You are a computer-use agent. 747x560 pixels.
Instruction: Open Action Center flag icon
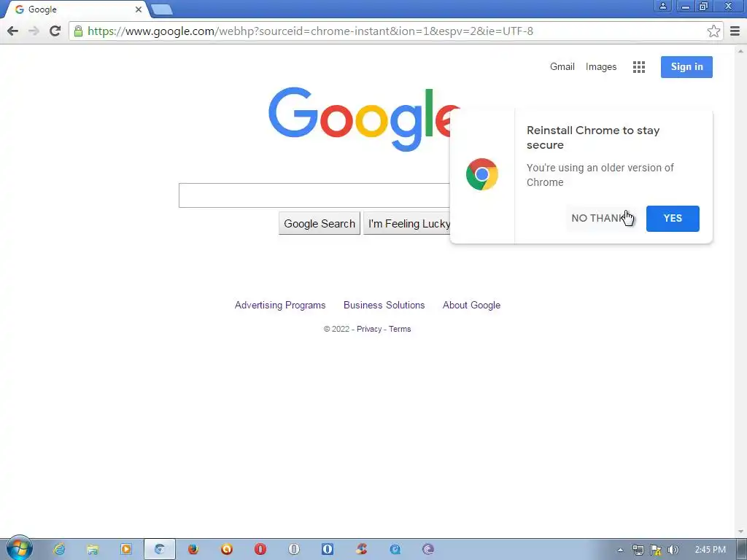tap(656, 550)
